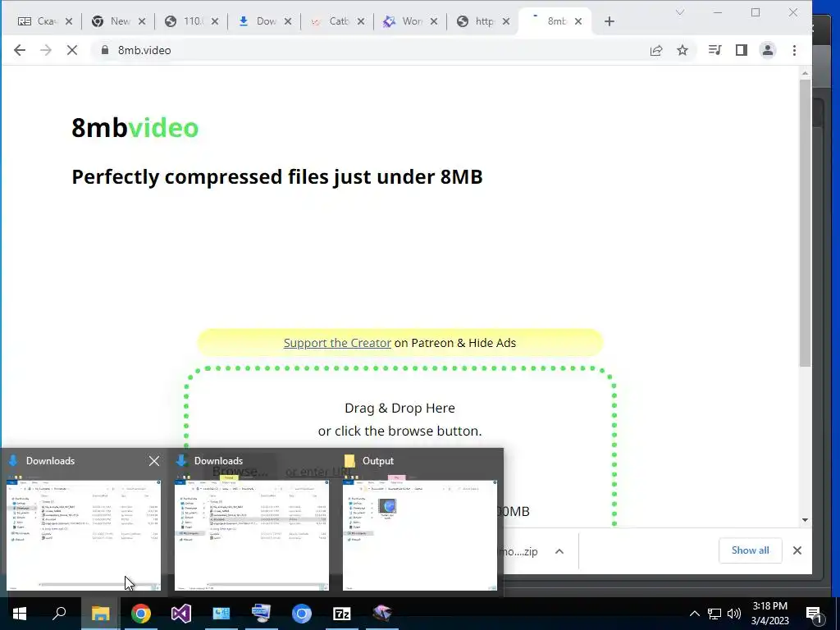Image resolution: width=840 pixels, height=630 pixels.
Task: Open the notification center icon
Action: pos(814,614)
